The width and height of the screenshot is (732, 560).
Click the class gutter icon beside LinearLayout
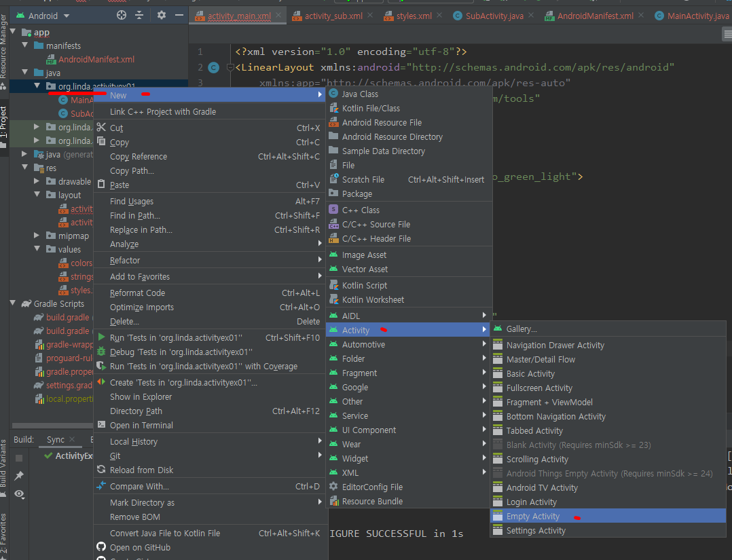(x=213, y=68)
